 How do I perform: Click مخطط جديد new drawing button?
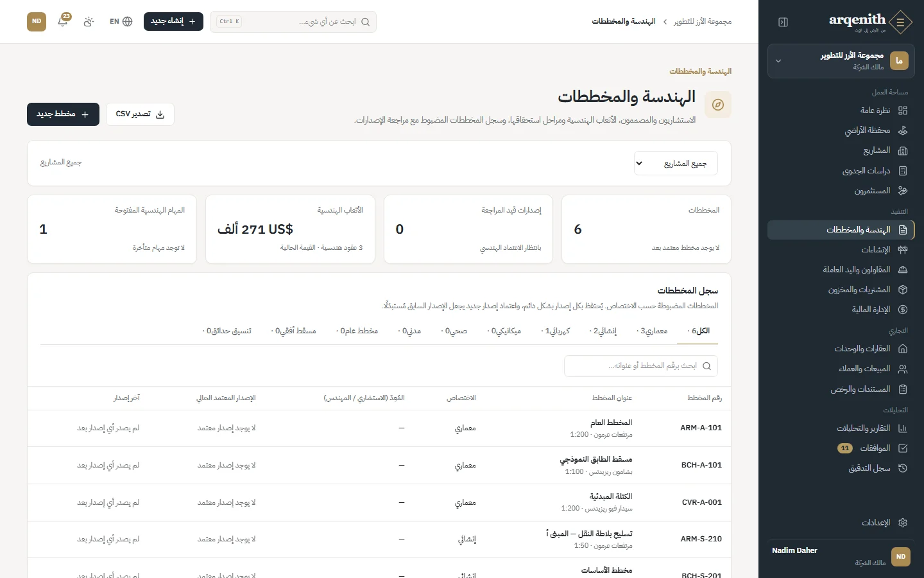click(63, 114)
